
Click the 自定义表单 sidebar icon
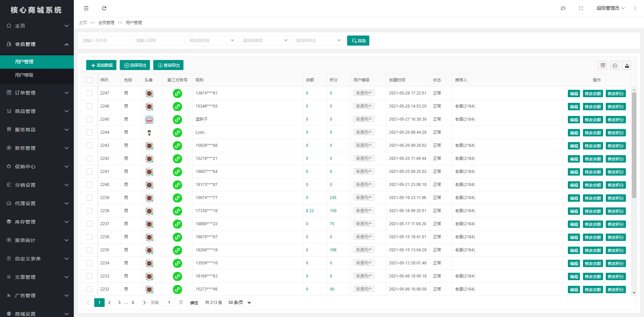9,258
